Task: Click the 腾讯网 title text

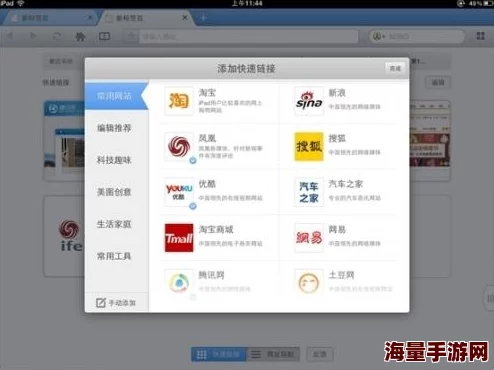Action: click(211, 275)
